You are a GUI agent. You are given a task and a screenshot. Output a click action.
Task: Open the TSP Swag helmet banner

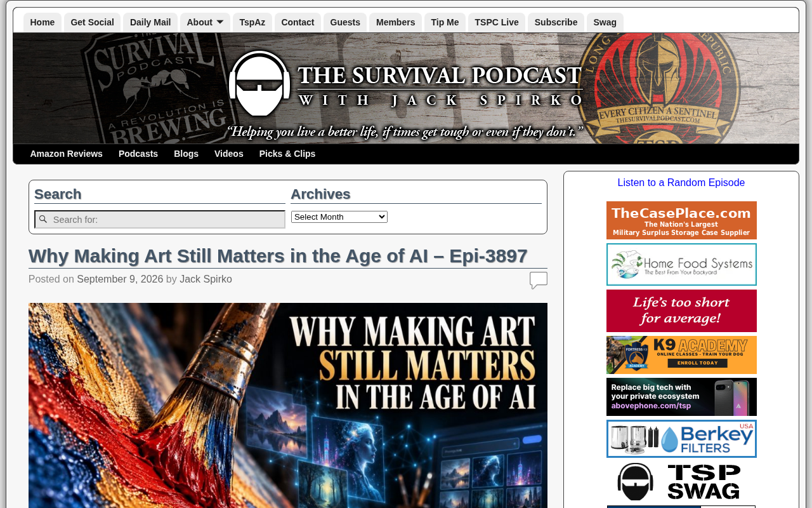coord(681,481)
